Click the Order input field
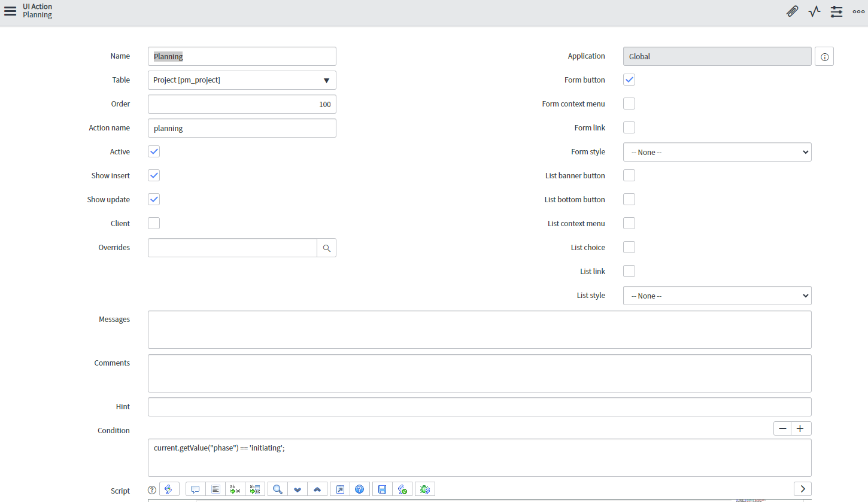Image resolution: width=868 pixels, height=502 pixels. (x=242, y=104)
